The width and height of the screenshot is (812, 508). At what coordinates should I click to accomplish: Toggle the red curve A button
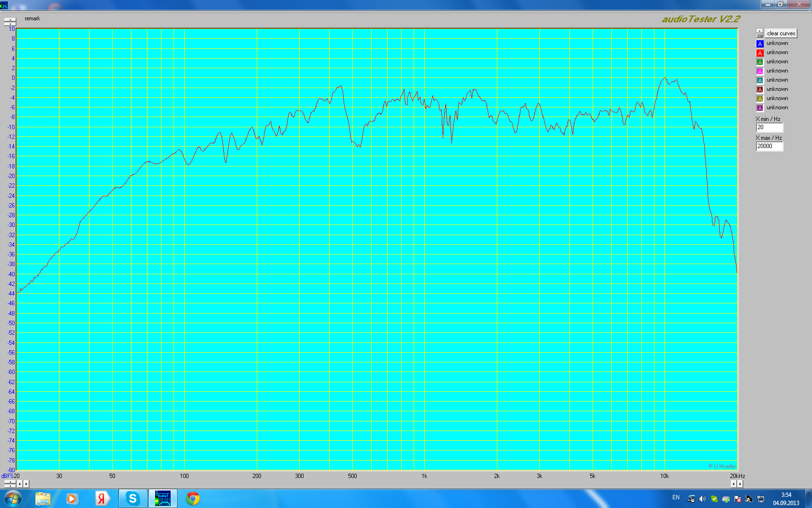click(760, 53)
